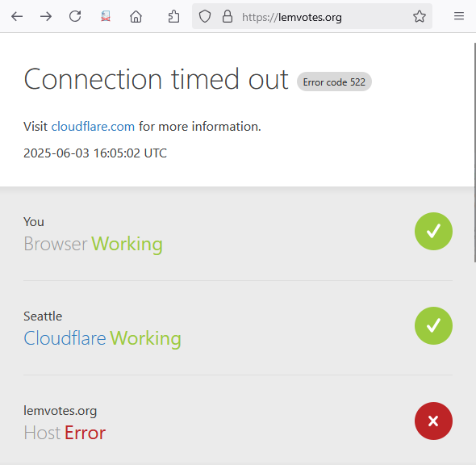The image size is (476, 465).
Task: Open the hamburger application menu
Action: point(459,16)
